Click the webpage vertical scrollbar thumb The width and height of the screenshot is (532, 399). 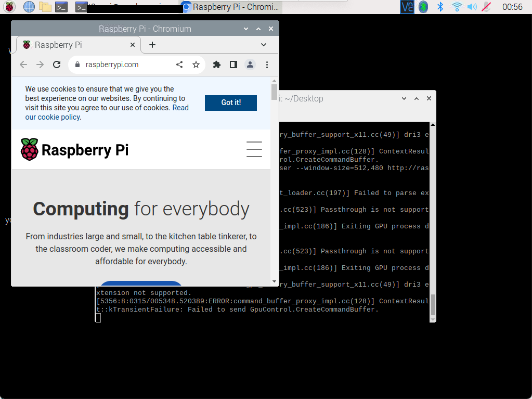point(274,92)
